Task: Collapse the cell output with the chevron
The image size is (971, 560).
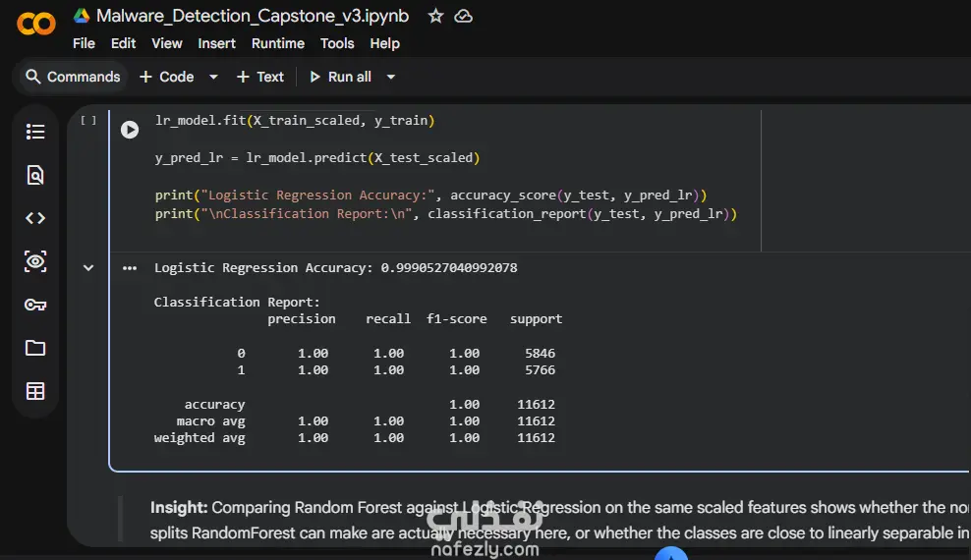Action: (88, 268)
